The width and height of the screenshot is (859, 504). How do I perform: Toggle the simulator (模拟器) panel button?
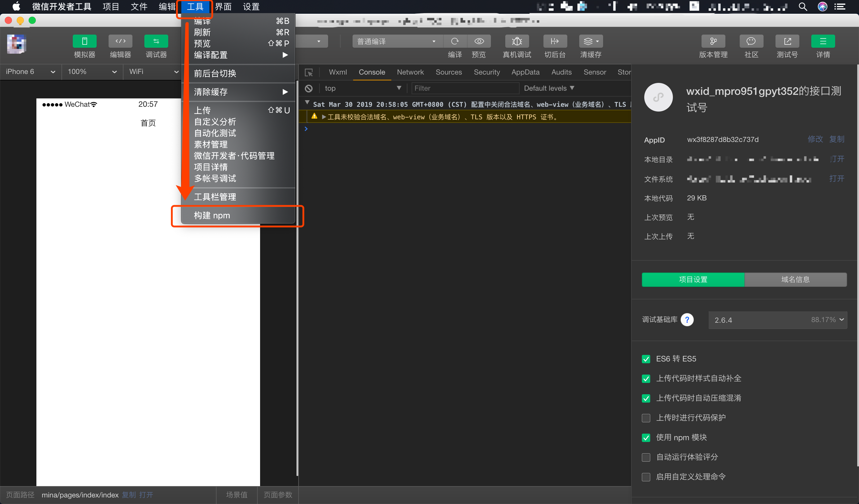(84, 41)
